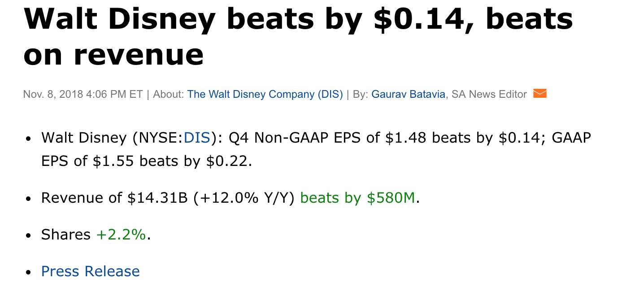Click the word "Shares" in third bullet
This screenshot has width=644, height=296.
[x=66, y=235]
